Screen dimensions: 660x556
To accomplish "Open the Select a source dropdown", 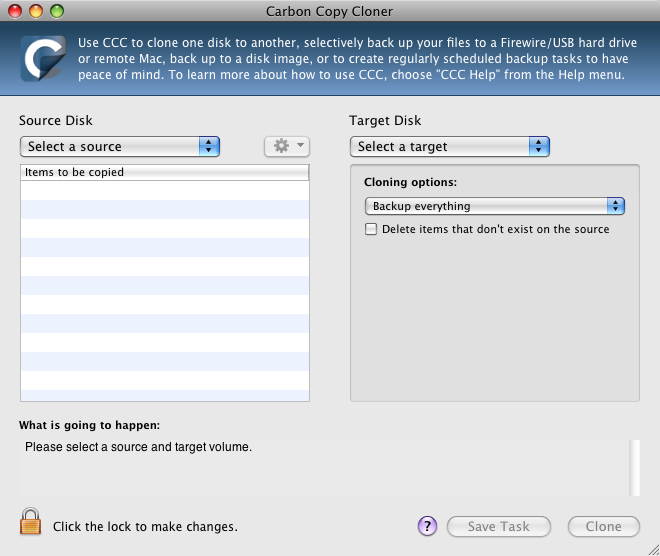I will click(x=119, y=146).
